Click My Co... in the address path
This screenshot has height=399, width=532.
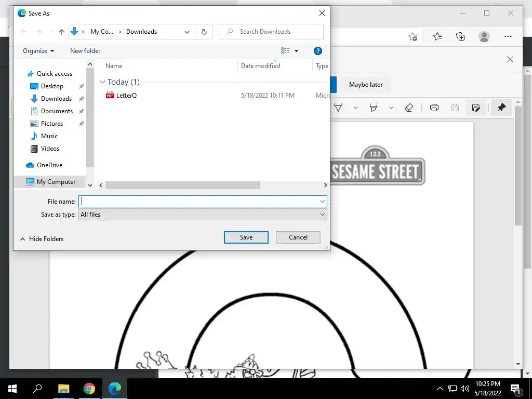pos(102,32)
